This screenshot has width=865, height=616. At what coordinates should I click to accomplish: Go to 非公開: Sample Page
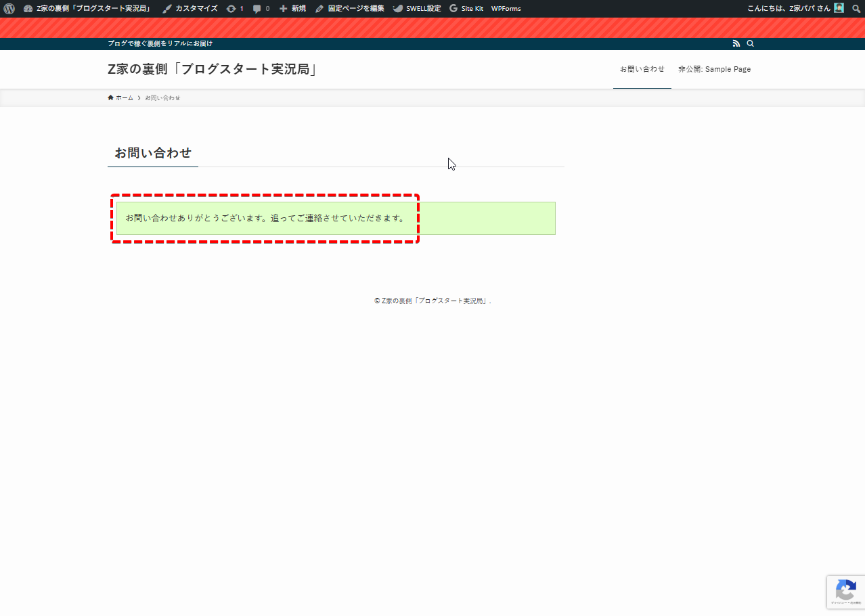(714, 69)
